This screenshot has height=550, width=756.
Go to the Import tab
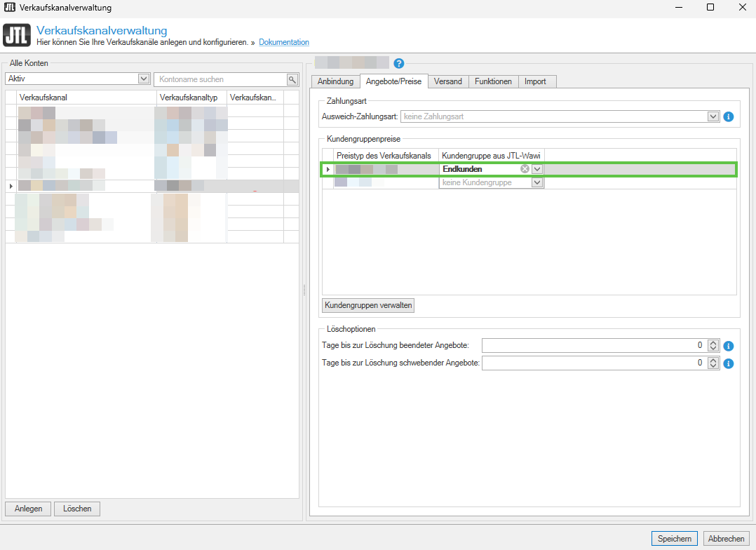pos(535,81)
